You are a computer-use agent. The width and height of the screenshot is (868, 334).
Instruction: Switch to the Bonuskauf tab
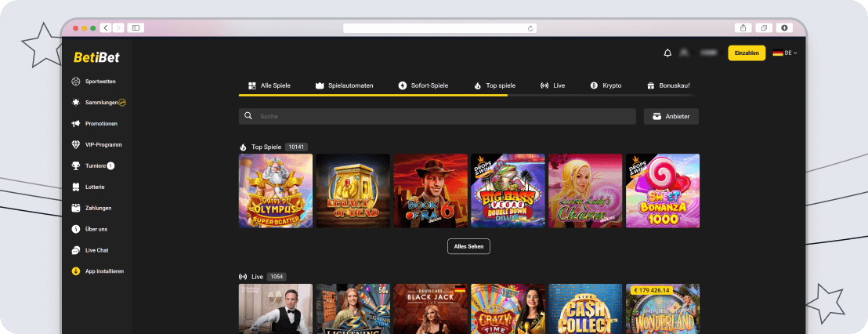click(x=669, y=86)
